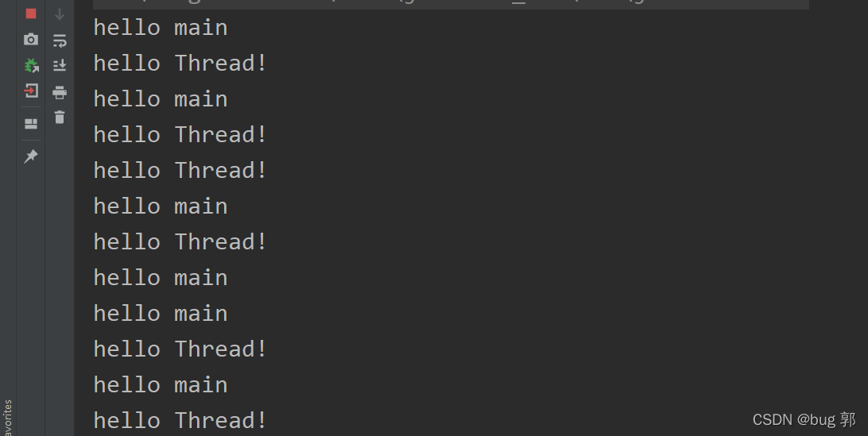Click the first "hello main" output line

point(161,28)
